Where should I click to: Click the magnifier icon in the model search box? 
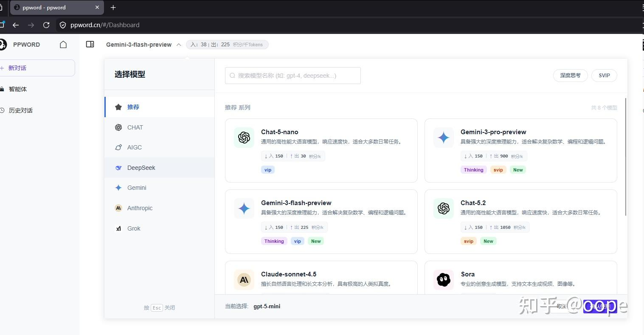pos(232,76)
